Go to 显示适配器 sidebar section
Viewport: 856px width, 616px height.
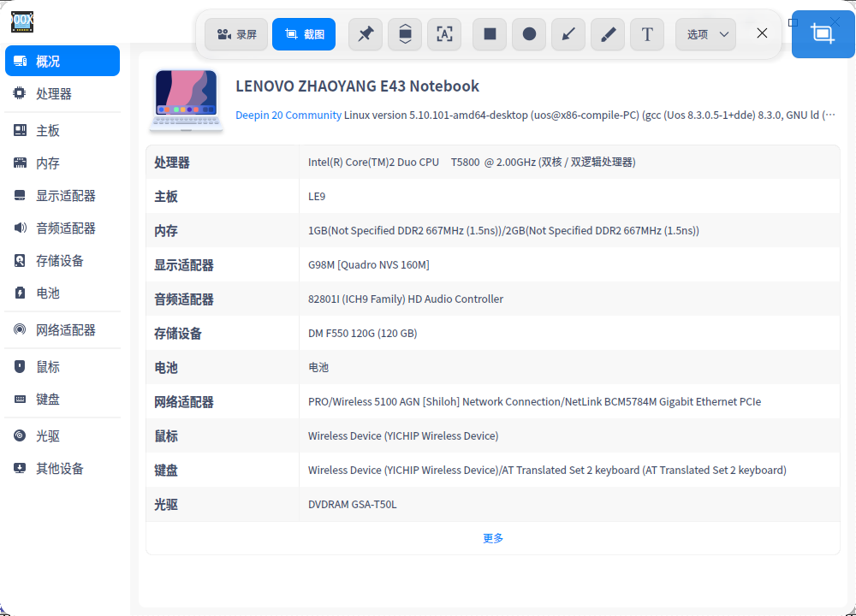pos(65,196)
